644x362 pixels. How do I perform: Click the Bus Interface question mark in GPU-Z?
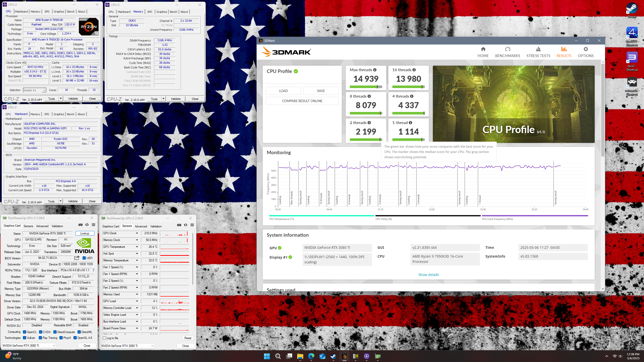click(x=93, y=270)
